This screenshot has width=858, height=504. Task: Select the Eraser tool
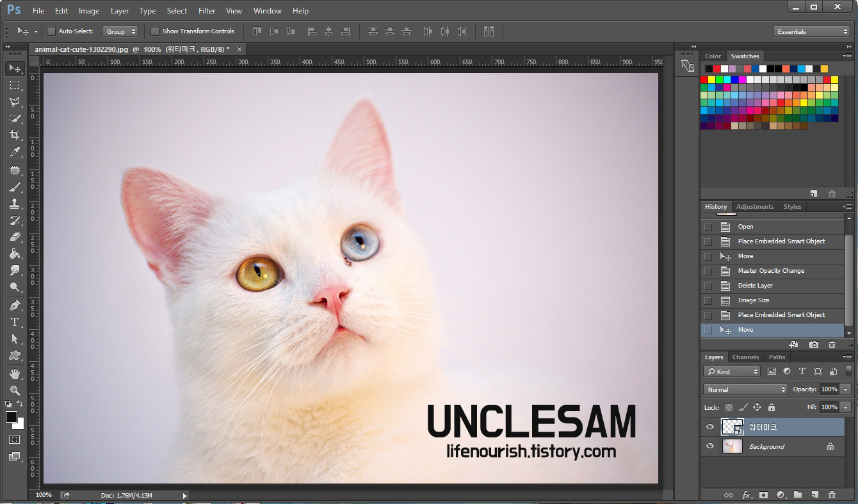[x=15, y=237]
